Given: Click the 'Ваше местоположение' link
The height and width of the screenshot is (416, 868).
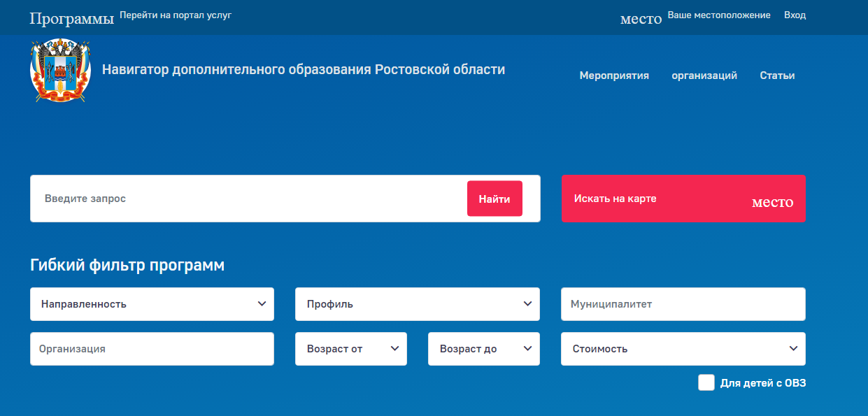Looking at the screenshot, I should click(719, 15).
